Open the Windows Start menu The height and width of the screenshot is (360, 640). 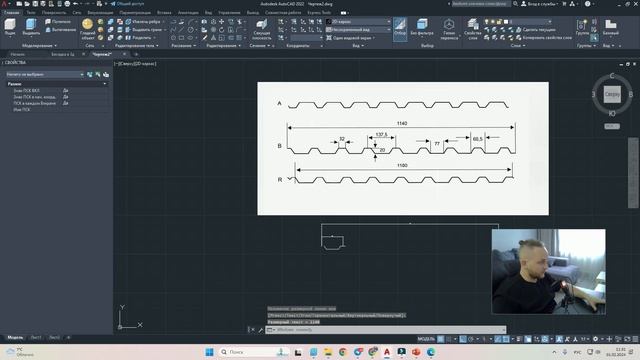coord(209,352)
